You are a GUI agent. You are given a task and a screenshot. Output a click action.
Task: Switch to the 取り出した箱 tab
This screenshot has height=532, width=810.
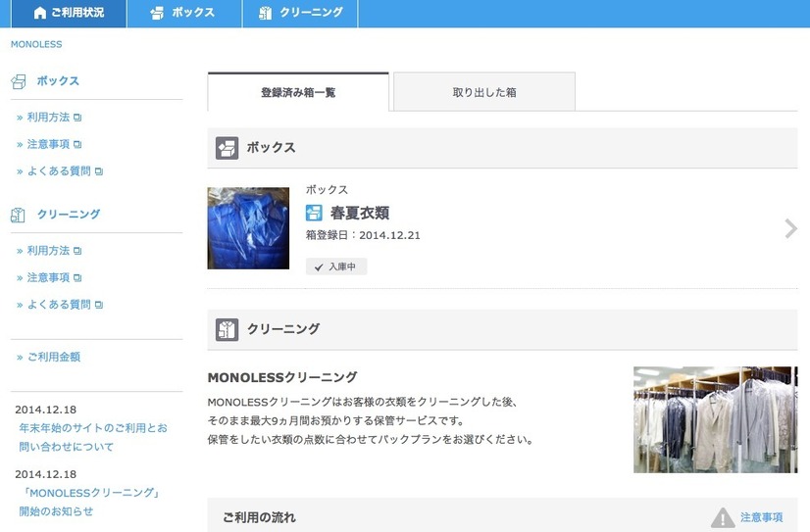tap(484, 92)
